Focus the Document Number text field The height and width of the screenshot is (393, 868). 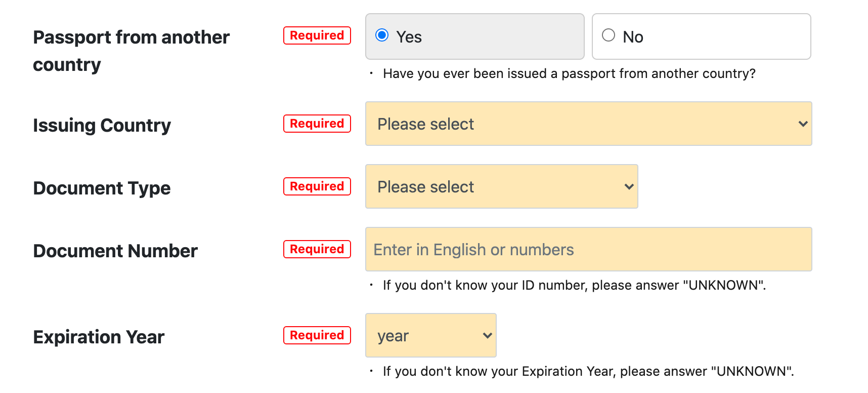coord(588,250)
